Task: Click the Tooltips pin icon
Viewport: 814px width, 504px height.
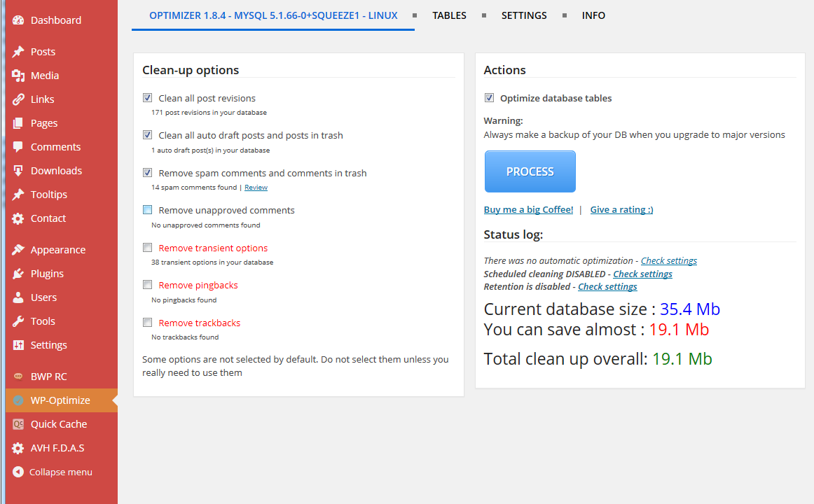Action: 18,195
